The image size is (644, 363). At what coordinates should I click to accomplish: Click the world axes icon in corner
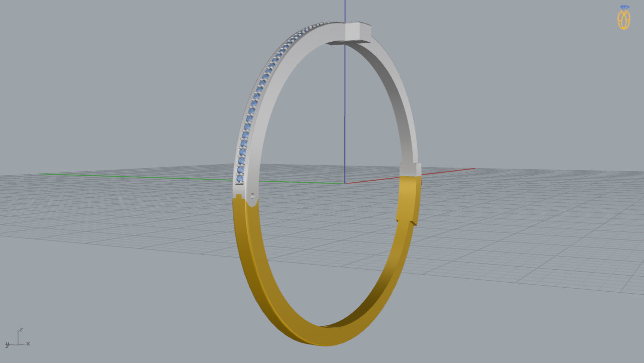click(x=18, y=338)
